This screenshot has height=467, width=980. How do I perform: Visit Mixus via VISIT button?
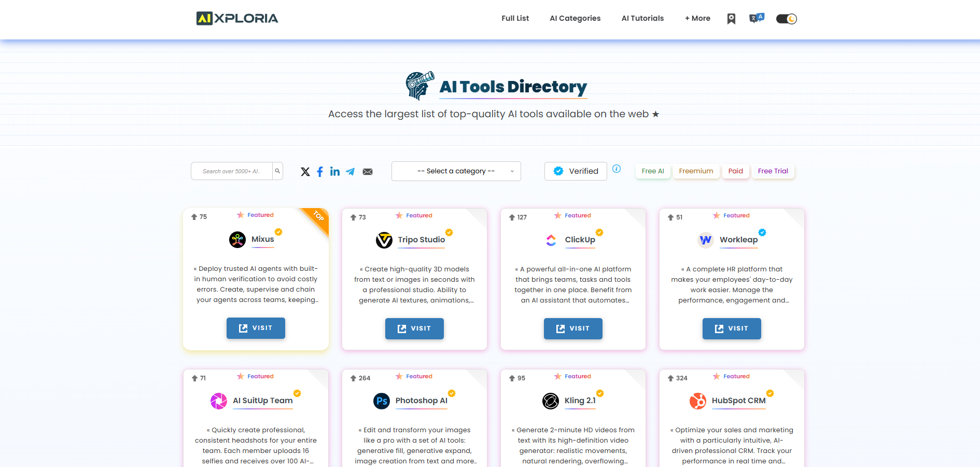(x=256, y=328)
